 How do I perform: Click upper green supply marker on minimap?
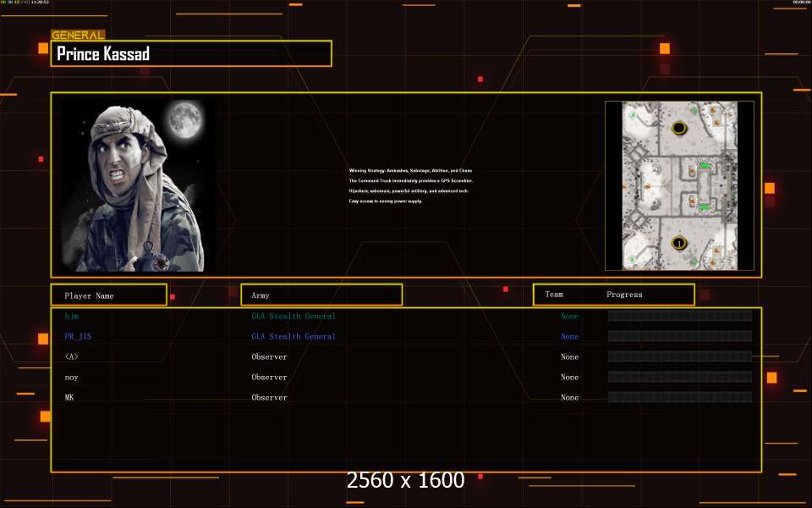pyautogui.click(x=704, y=165)
